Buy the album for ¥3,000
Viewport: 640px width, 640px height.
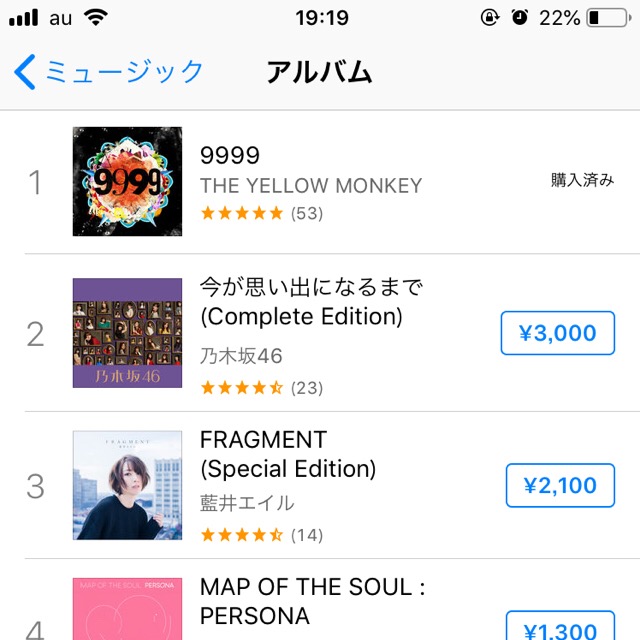point(556,333)
